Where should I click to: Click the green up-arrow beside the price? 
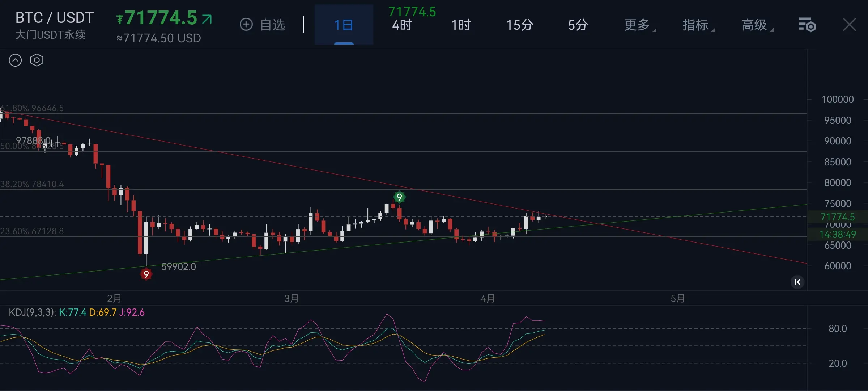click(x=207, y=19)
